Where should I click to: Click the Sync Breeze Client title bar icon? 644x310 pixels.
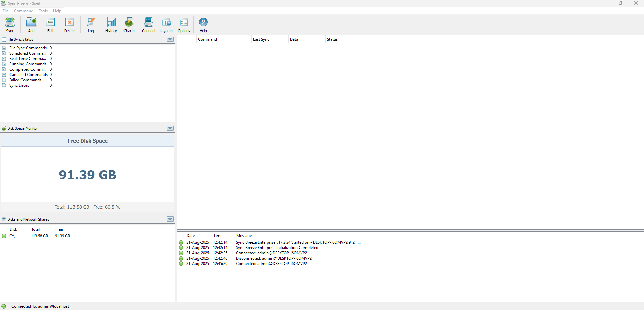3,3
